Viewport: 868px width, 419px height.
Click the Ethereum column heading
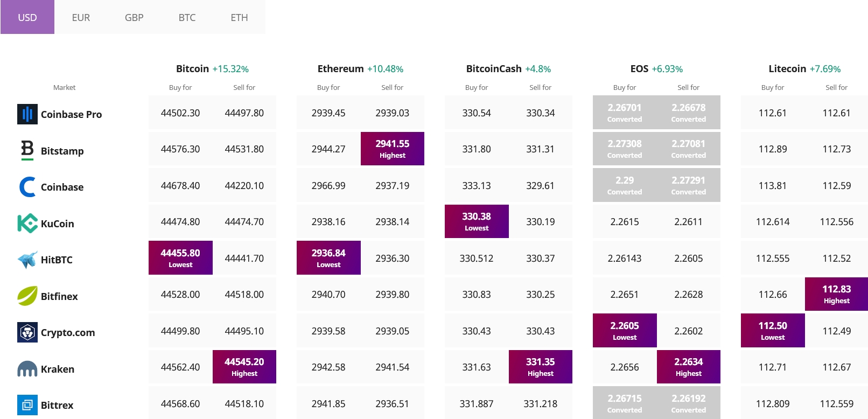[x=340, y=68]
